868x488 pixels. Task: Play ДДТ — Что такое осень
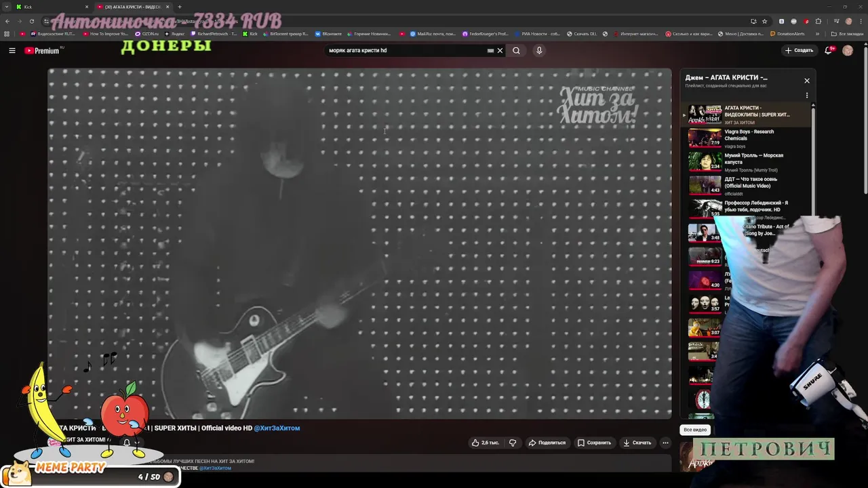pos(746,186)
